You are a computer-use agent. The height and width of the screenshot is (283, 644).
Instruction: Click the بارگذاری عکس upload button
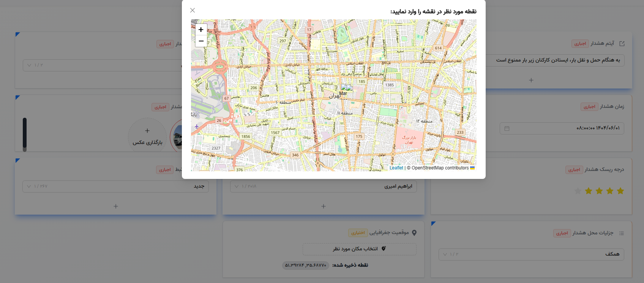(147, 137)
